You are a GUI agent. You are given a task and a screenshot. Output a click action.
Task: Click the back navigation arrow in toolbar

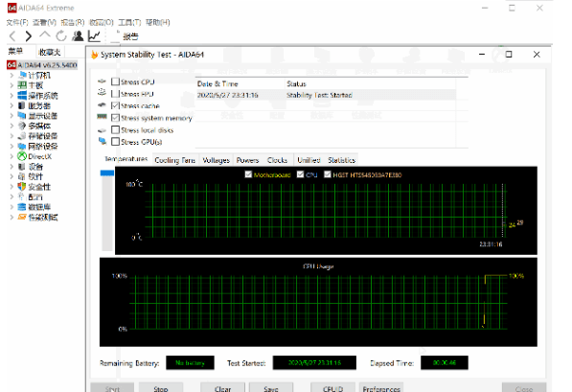tap(12, 36)
